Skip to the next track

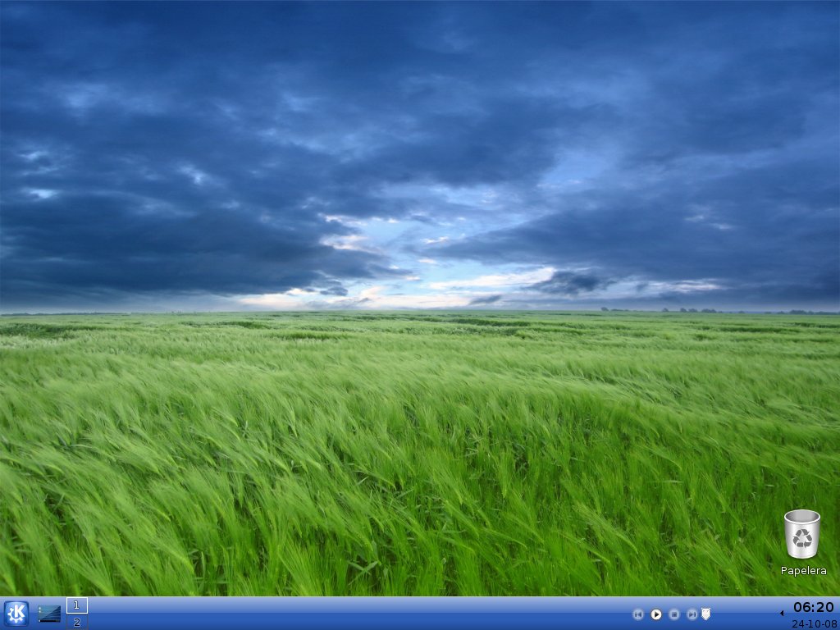pyautogui.click(x=692, y=614)
